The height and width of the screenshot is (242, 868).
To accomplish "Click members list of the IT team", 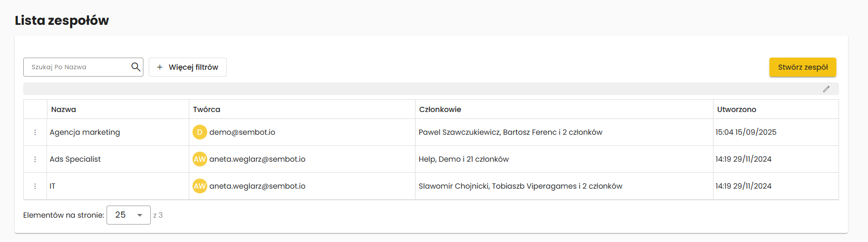I will (x=520, y=187).
